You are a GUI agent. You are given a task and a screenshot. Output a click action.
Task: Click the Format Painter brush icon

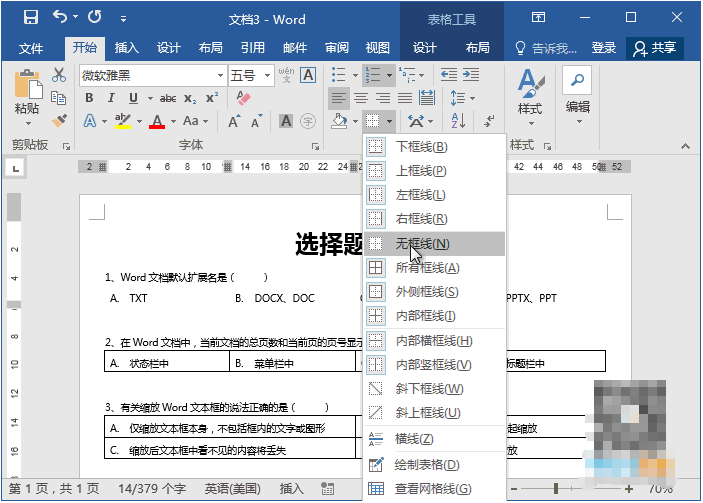tap(58, 120)
